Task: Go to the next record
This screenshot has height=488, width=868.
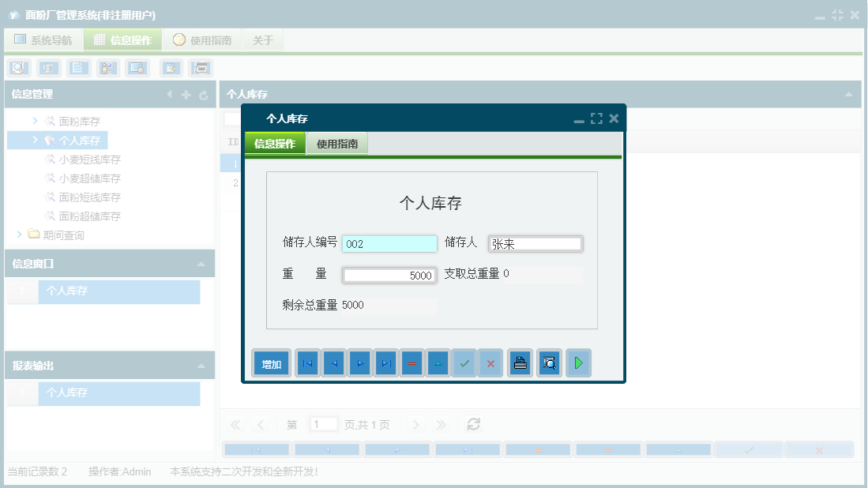Action: coord(359,362)
